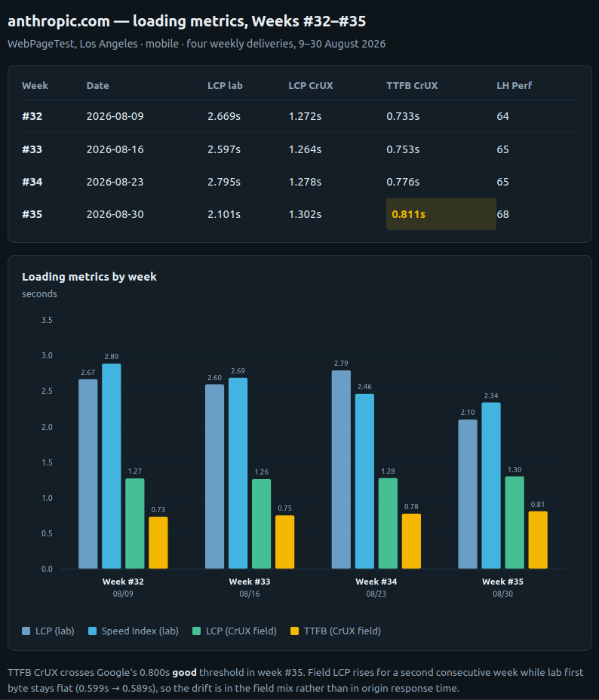Click the LH Perf score 68
This screenshot has height=700, width=599.
(503, 215)
